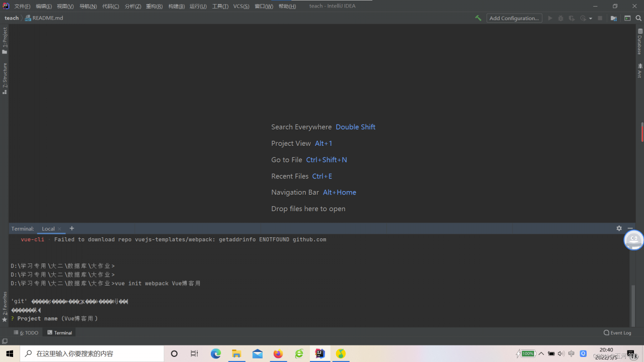The width and height of the screenshot is (644, 362).
Task: Open Task View in taskbar
Action: coord(194,354)
